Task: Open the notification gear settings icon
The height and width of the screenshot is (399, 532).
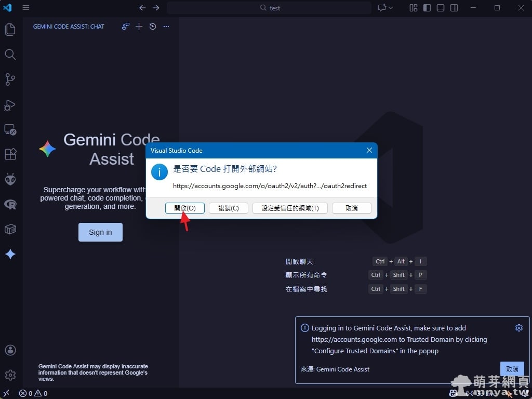Action: [x=518, y=328]
